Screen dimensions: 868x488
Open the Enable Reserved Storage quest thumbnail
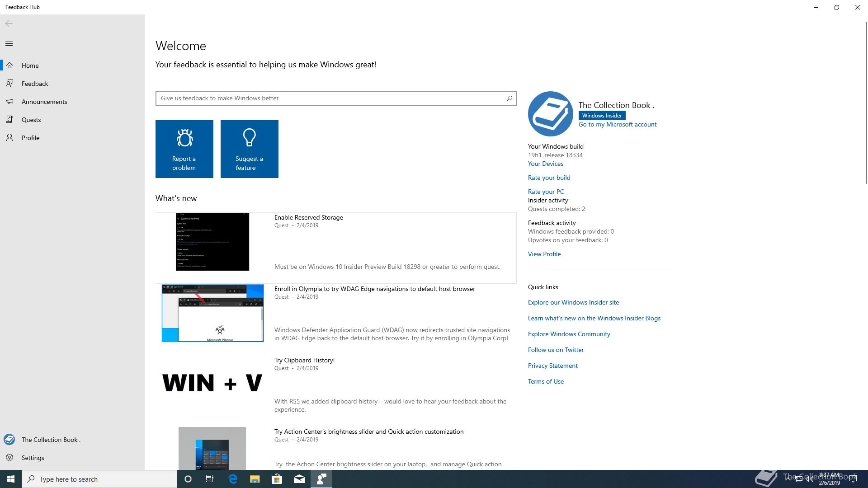(x=212, y=242)
